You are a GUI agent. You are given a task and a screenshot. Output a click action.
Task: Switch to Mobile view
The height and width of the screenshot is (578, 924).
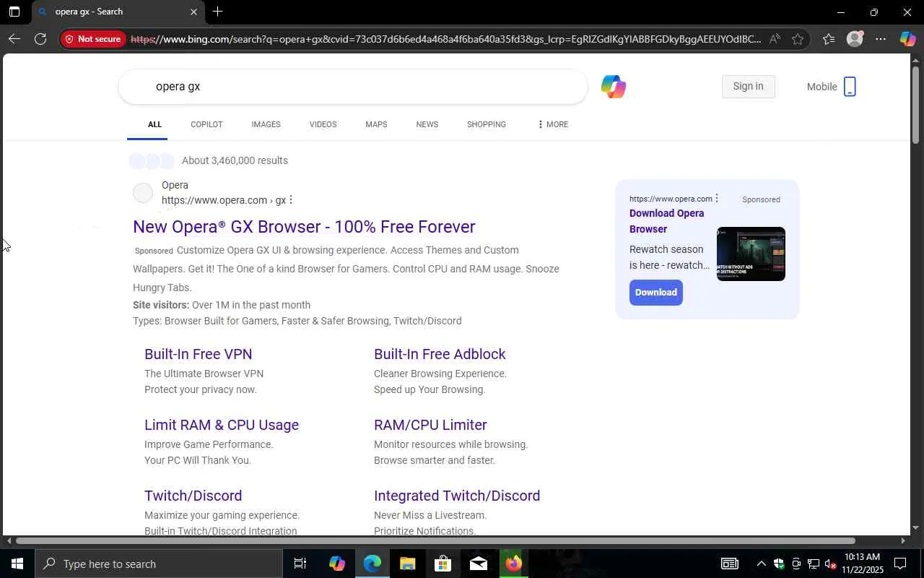[832, 87]
